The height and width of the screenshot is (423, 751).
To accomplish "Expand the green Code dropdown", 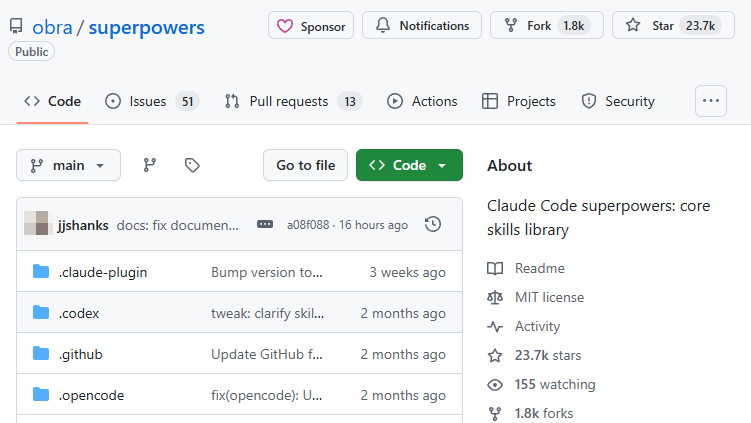I will pos(409,165).
